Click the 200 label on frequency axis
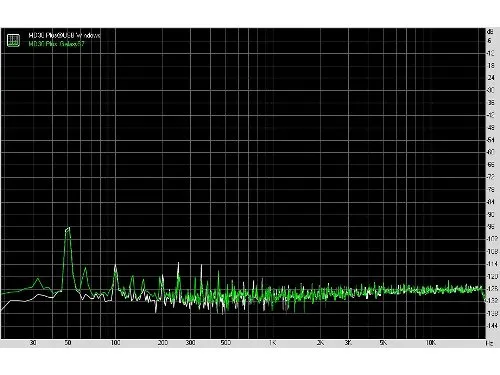The width and height of the screenshot is (500, 375). [x=163, y=343]
